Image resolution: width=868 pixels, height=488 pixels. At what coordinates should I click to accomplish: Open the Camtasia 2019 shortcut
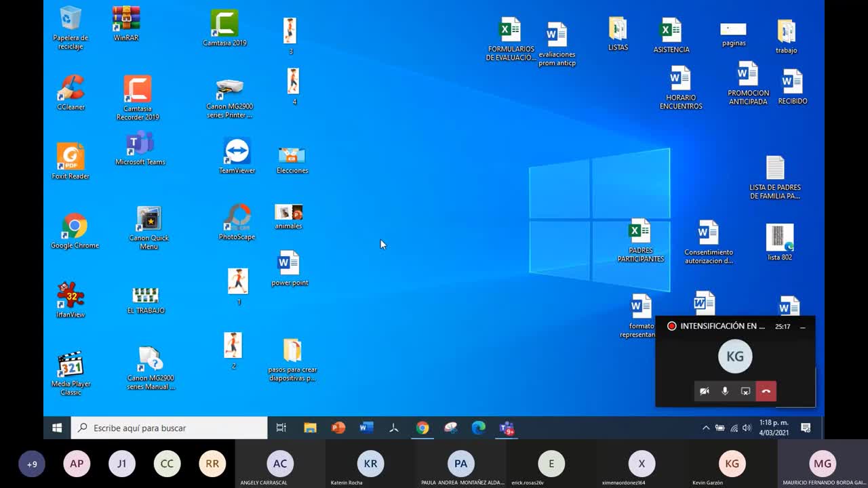pyautogui.click(x=224, y=28)
